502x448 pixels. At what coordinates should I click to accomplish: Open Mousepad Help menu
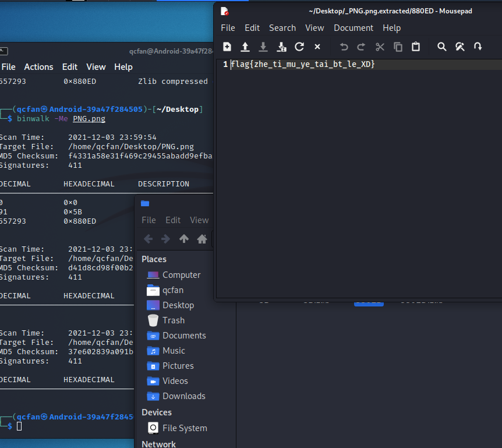tap(391, 28)
